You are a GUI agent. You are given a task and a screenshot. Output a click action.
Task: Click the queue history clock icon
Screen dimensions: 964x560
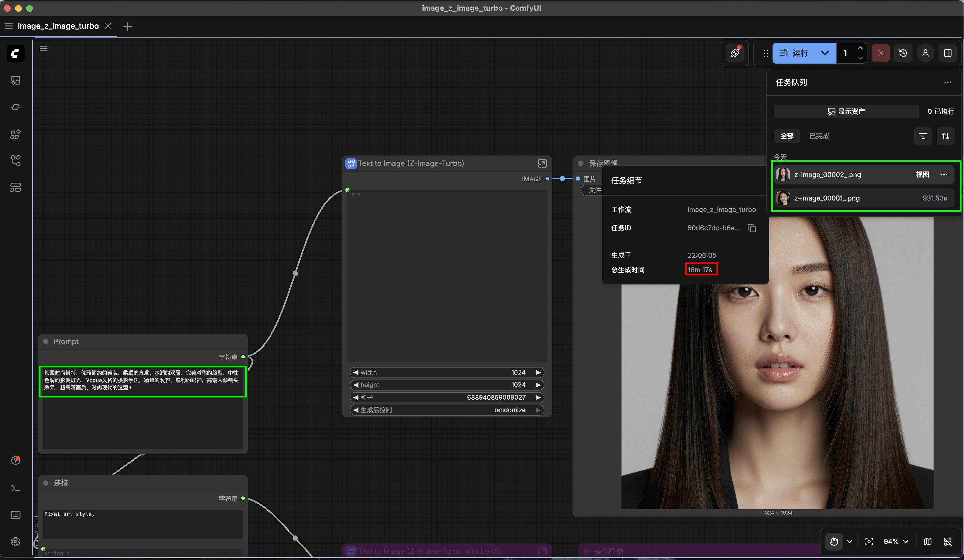click(x=903, y=53)
